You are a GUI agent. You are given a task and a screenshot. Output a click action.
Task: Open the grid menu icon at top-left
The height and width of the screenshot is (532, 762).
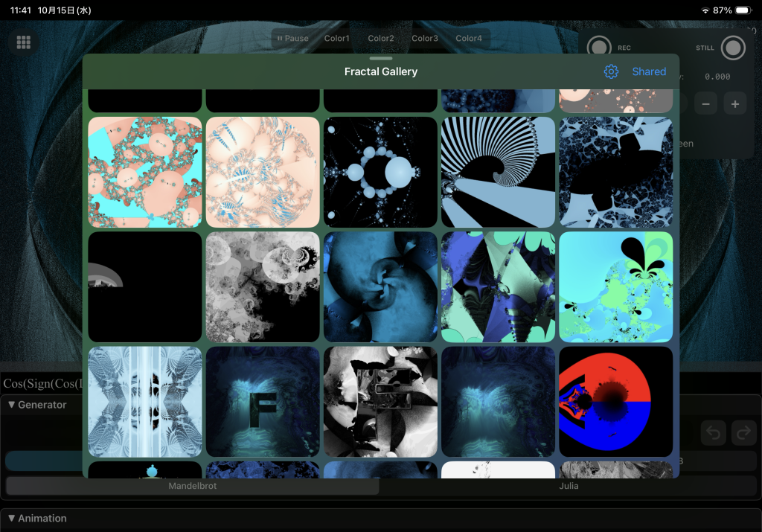tap(24, 42)
